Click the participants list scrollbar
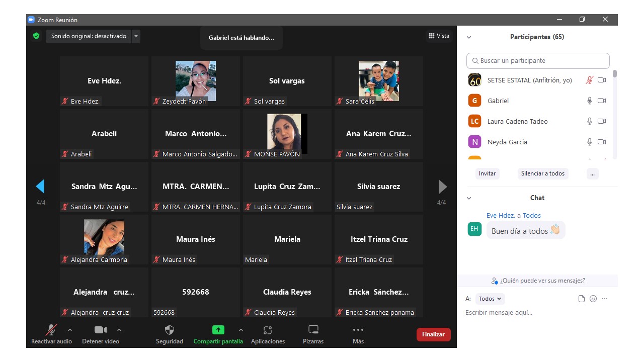 tap(614, 74)
